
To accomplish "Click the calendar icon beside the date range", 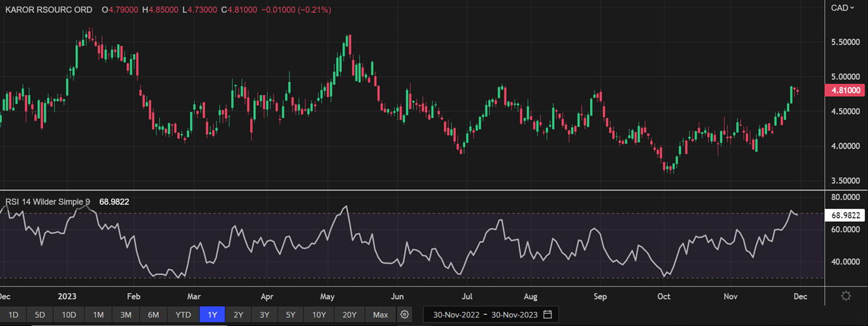I will point(547,315).
